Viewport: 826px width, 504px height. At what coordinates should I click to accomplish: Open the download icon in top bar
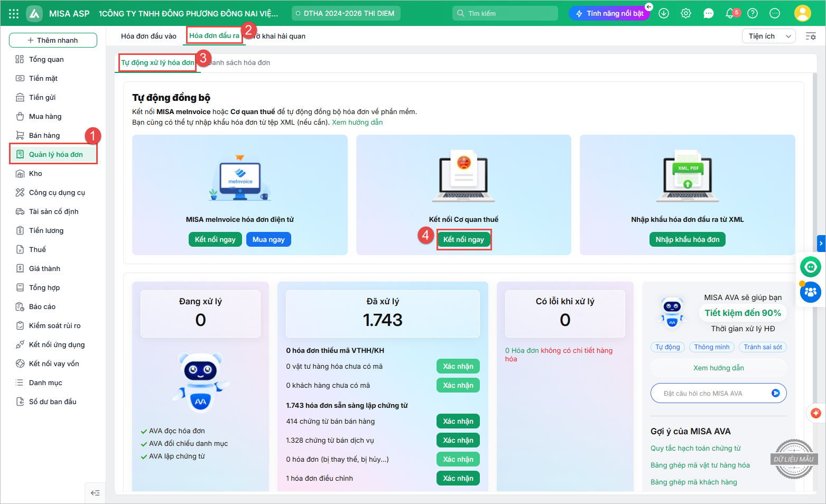click(664, 14)
